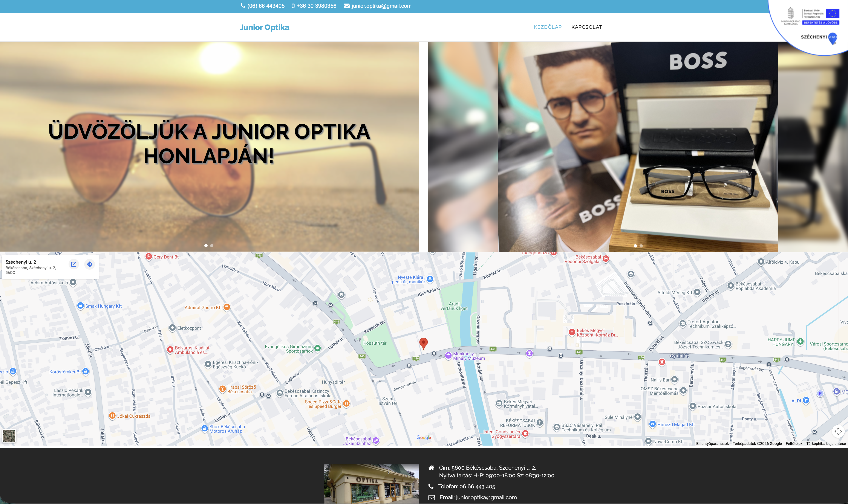Switch to satellite view thumbnail

(9, 435)
